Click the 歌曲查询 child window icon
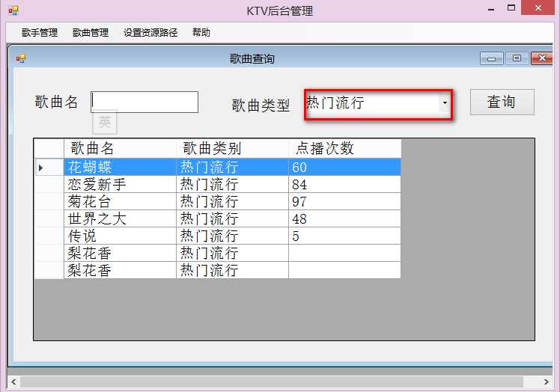The image size is (560, 392). pyautogui.click(x=21, y=58)
